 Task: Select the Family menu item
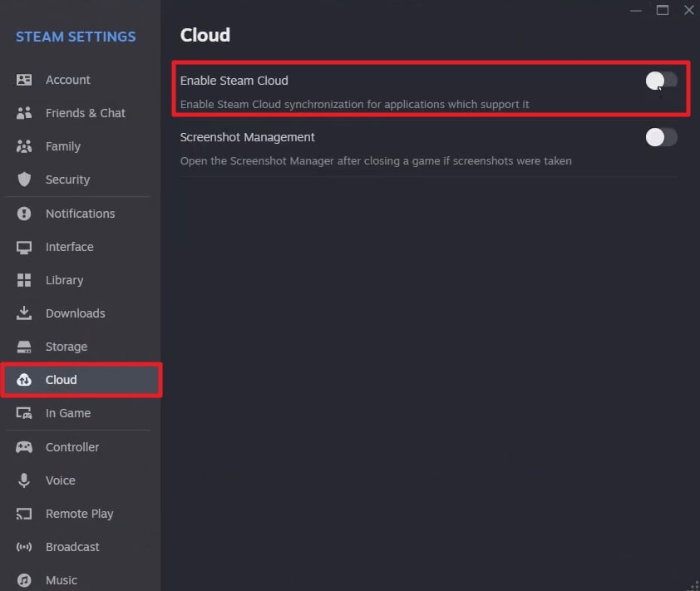coord(62,146)
